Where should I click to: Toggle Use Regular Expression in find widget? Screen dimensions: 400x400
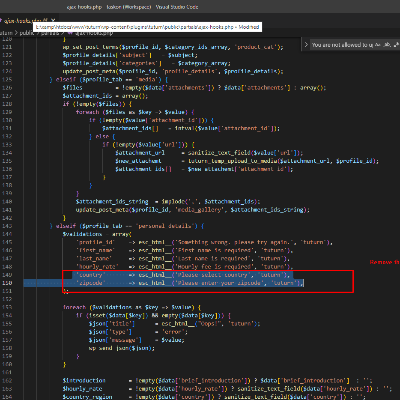pos(396,44)
